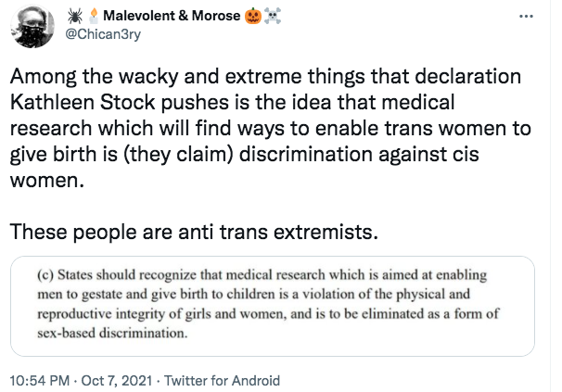The image size is (562, 392).
Task: Click the skull and crossbones emoji
Action: pos(273,16)
